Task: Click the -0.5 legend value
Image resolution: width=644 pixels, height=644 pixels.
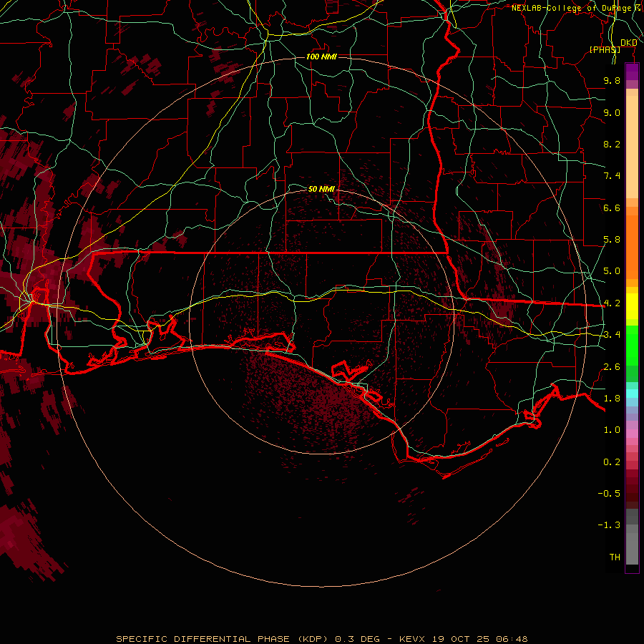Action: [609, 494]
